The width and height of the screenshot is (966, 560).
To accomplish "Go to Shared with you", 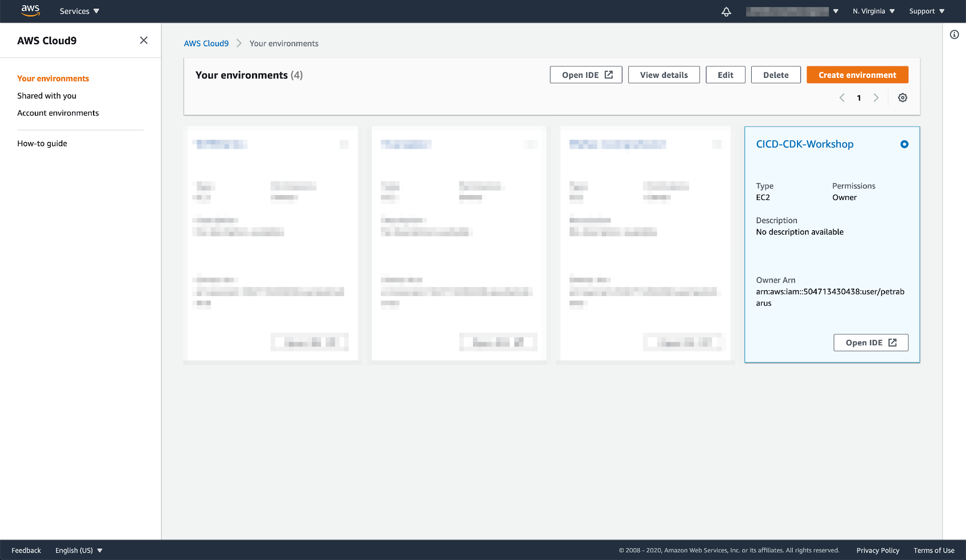I will [47, 96].
